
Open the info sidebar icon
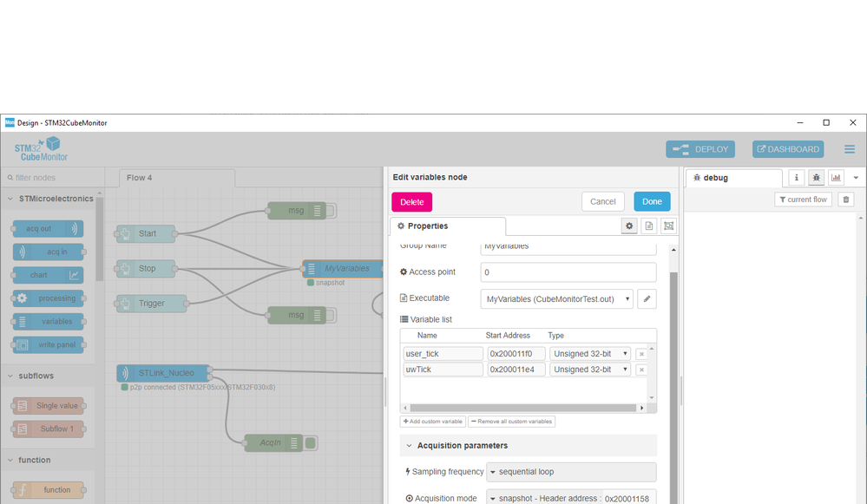(x=796, y=177)
